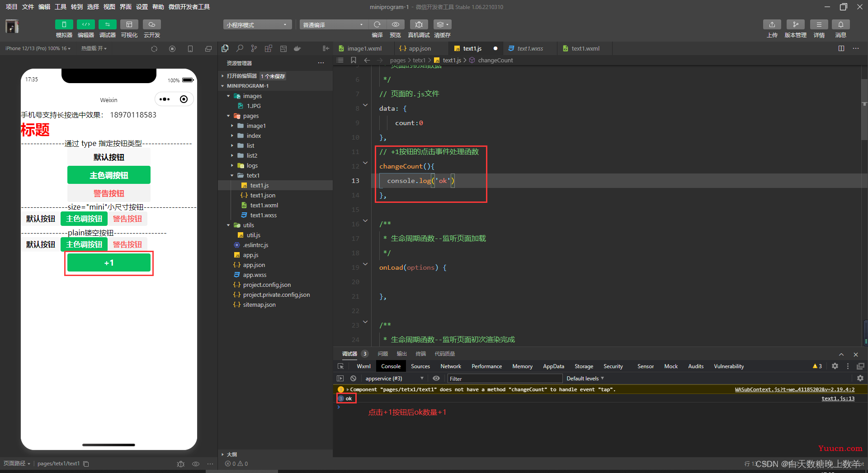Click the large green primary button
This screenshot has width=868, height=473.
pyautogui.click(x=108, y=175)
